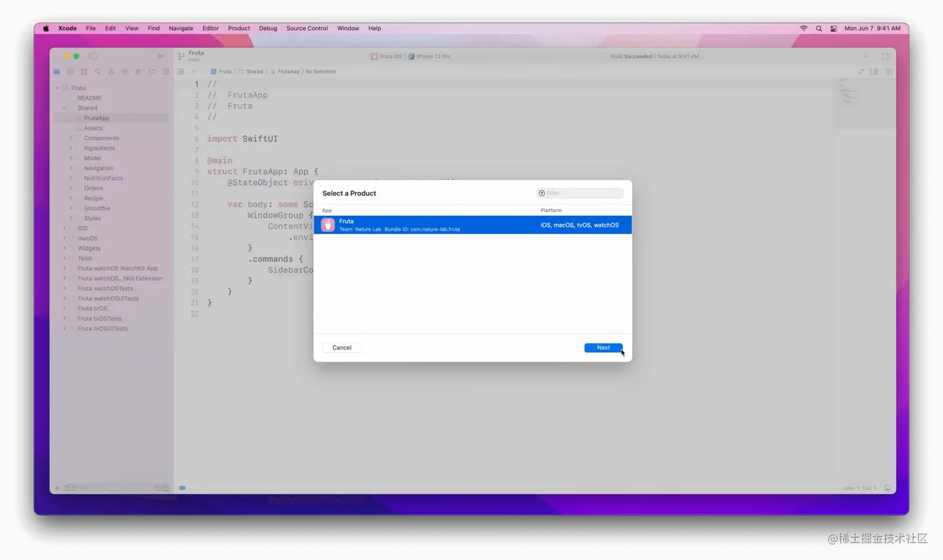Cancel the Select a Product dialog
The image size is (943, 560).
(x=342, y=347)
